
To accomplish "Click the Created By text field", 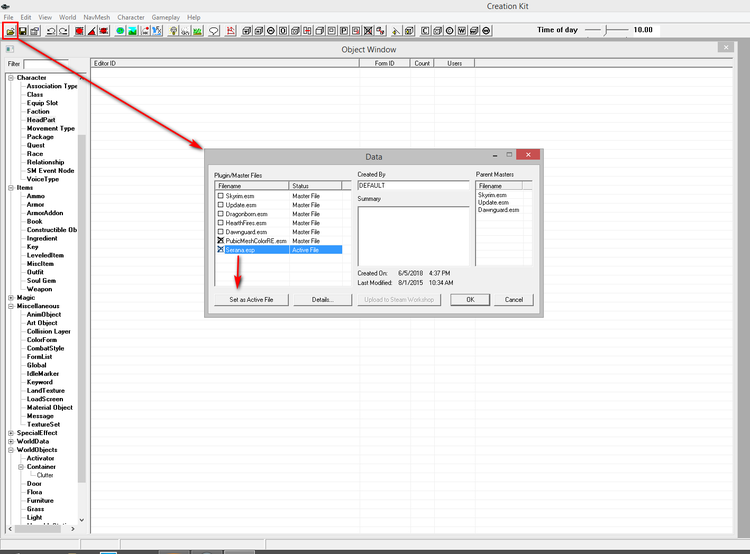I will coord(413,185).
